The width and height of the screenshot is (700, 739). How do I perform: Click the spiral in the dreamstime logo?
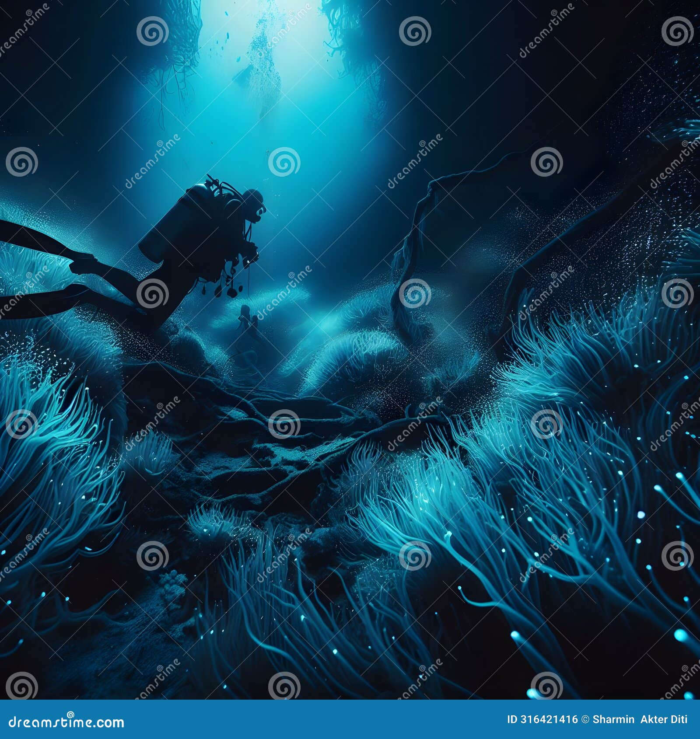click(x=70, y=715)
